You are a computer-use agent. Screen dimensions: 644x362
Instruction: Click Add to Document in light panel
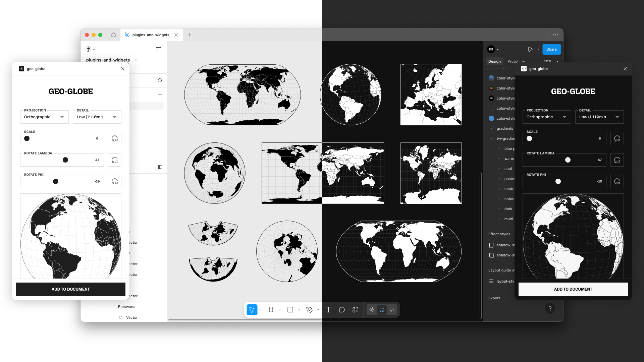tap(71, 289)
